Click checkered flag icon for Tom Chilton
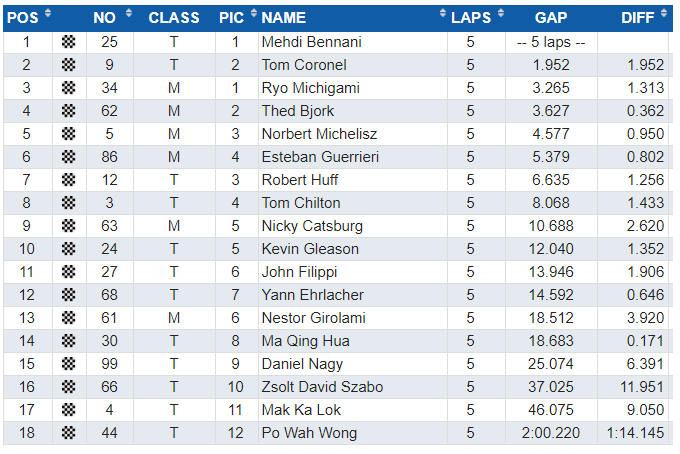 (x=68, y=203)
